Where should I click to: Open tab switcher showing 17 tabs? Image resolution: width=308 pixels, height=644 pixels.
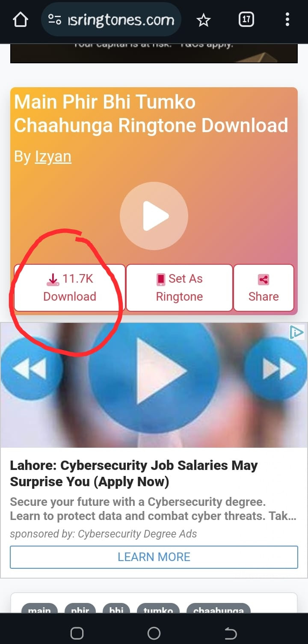tap(246, 19)
